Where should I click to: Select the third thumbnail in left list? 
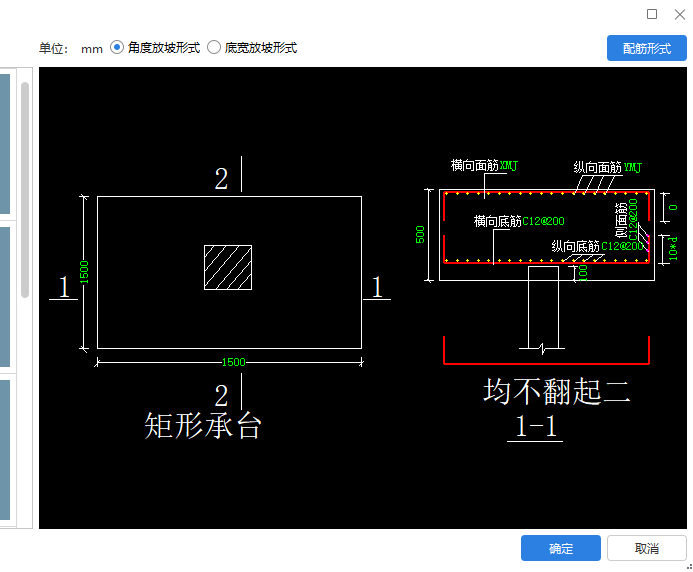[5, 450]
